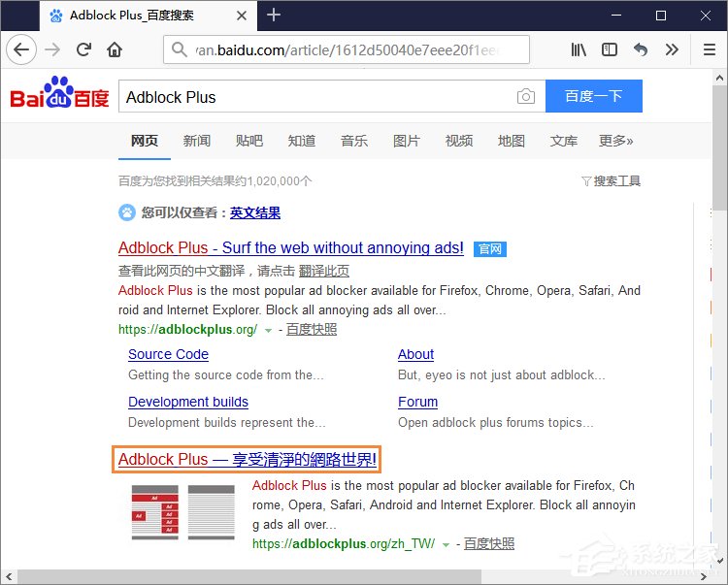Expand dropdown arrow after adblockplus.org/zh_TW/ URL

click(446, 544)
